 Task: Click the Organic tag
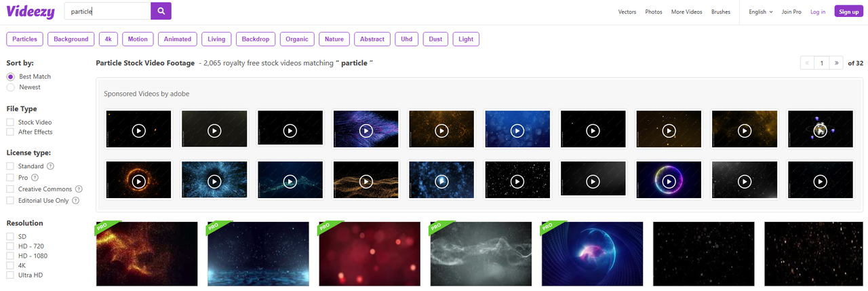coord(297,39)
